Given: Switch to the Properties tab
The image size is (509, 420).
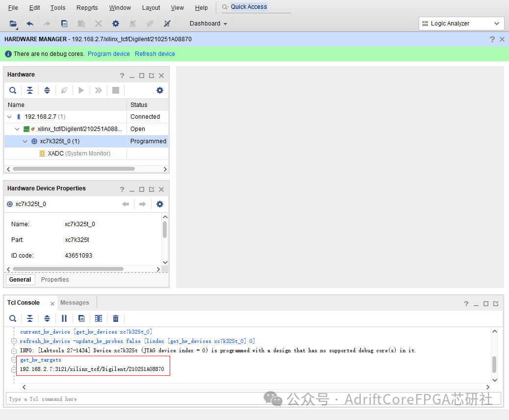Looking at the screenshot, I should pyautogui.click(x=55, y=279).
